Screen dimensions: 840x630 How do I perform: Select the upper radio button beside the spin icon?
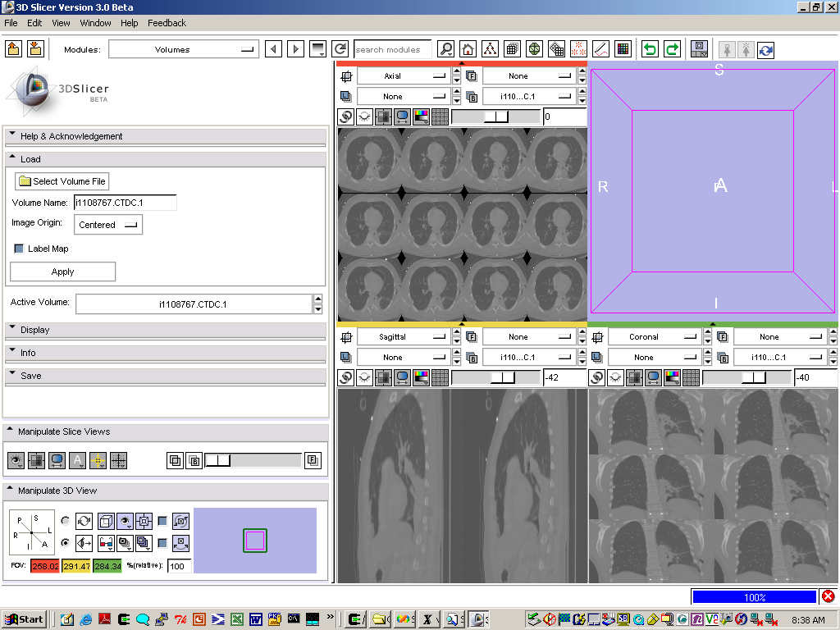(x=65, y=520)
